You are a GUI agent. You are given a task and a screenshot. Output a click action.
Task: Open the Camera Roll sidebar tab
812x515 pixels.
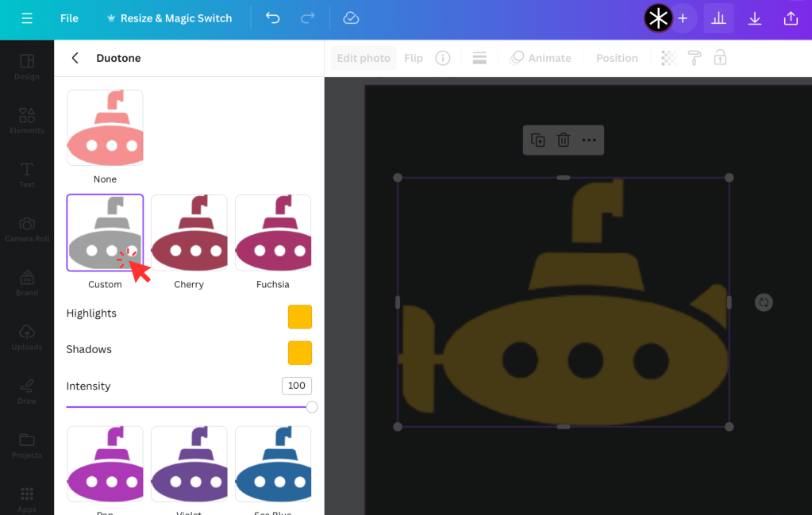[x=27, y=229]
